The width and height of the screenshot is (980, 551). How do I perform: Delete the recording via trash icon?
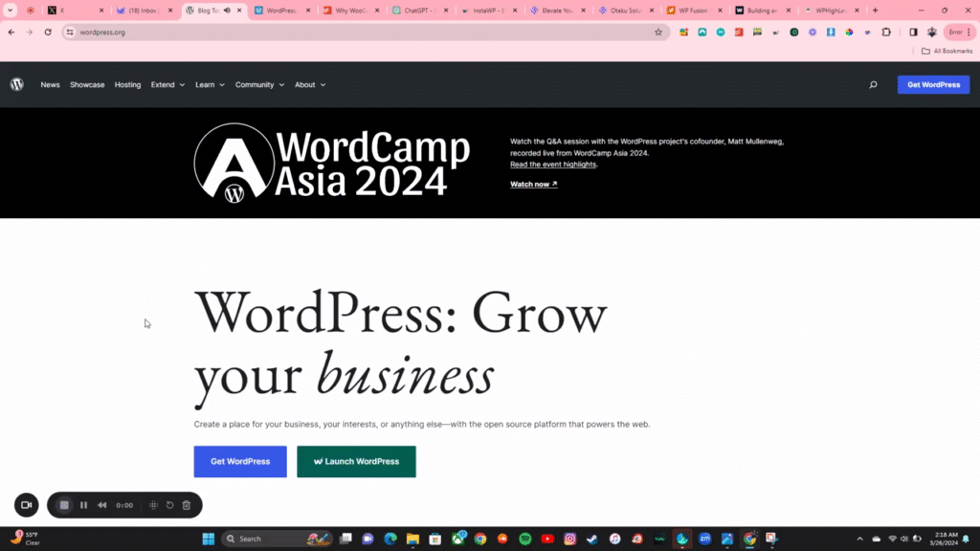(186, 505)
